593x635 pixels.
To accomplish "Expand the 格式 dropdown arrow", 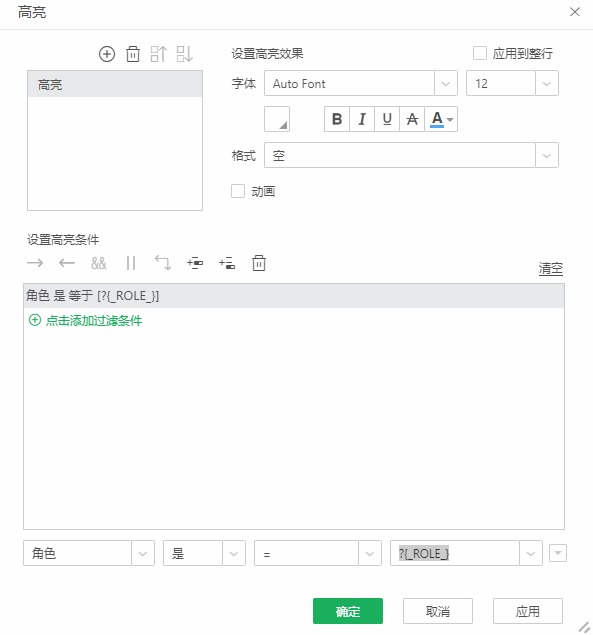I will (x=547, y=155).
